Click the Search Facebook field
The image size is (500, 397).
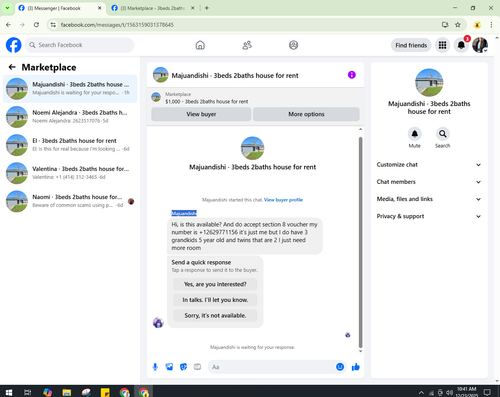[x=79, y=45]
